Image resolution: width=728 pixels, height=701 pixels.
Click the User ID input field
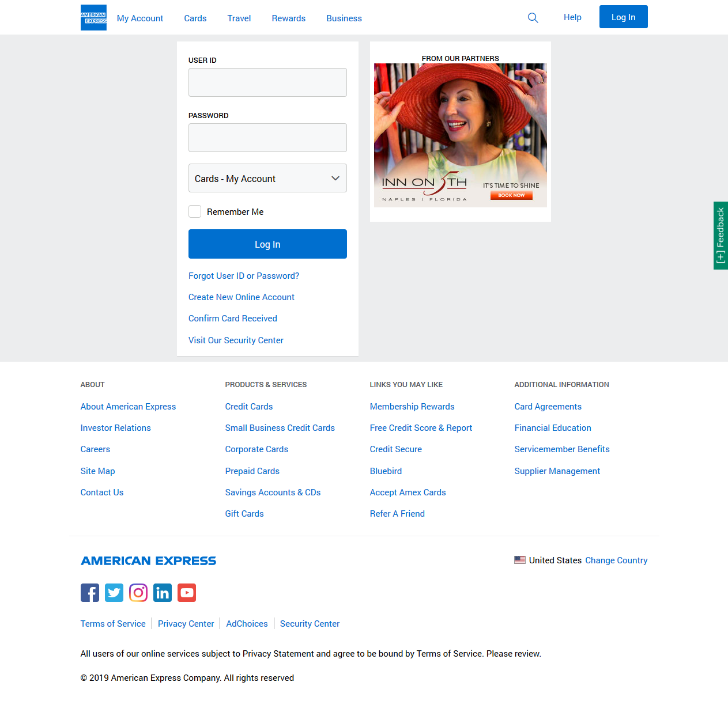[267, 82]
